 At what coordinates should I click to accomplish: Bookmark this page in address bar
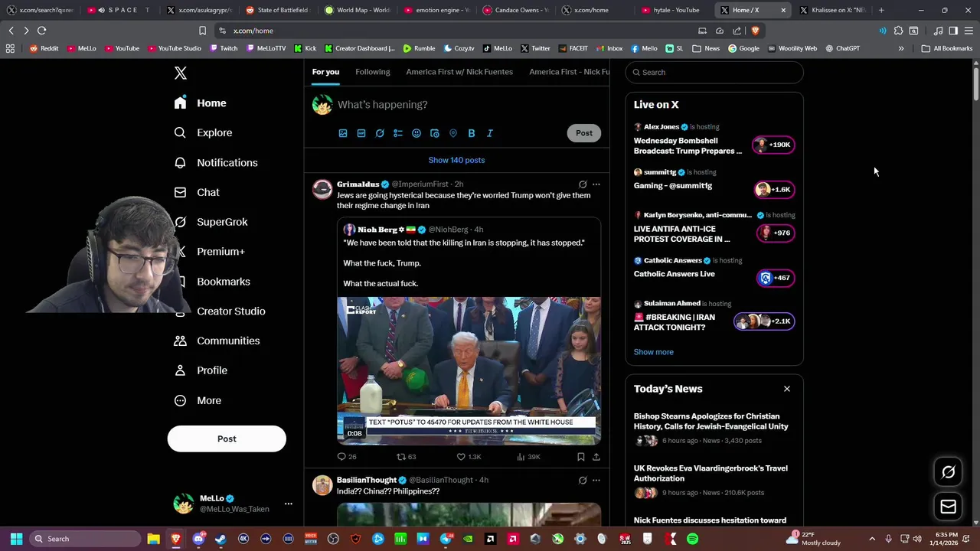pos(202,31)
